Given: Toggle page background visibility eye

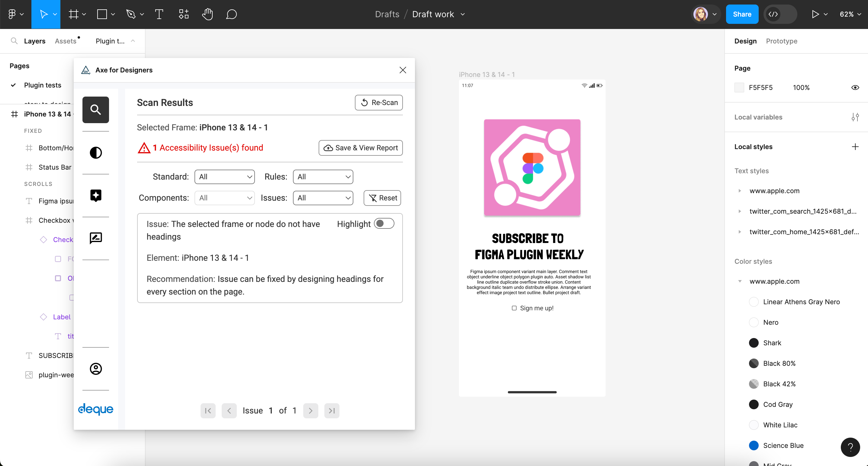Looking at the screenshot, I should coord(855,88).
